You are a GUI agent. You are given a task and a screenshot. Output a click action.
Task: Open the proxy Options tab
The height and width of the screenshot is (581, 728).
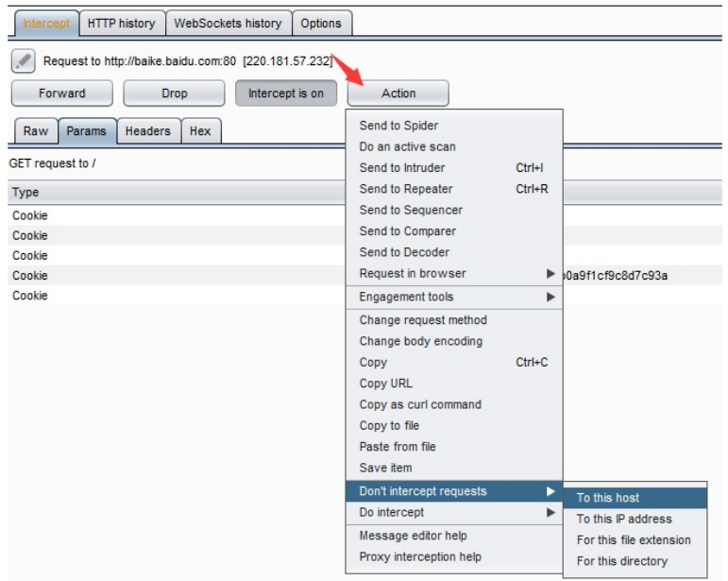click(321, 24)
